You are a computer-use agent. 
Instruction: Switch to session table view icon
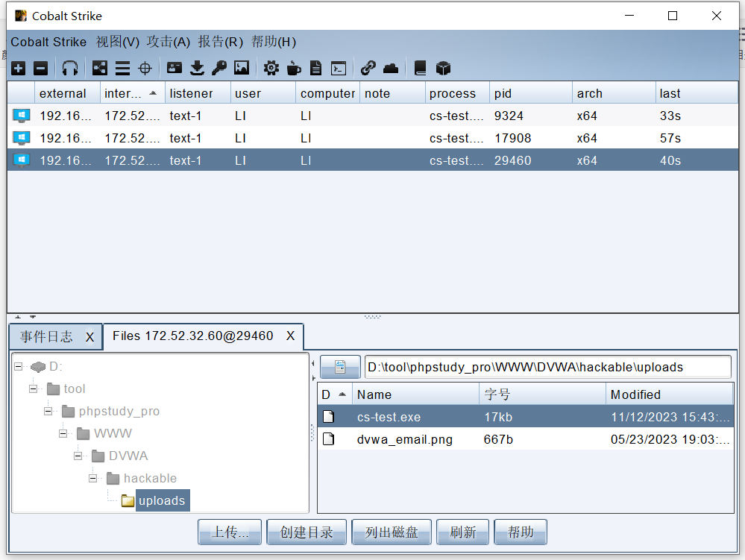pos(122,69)
